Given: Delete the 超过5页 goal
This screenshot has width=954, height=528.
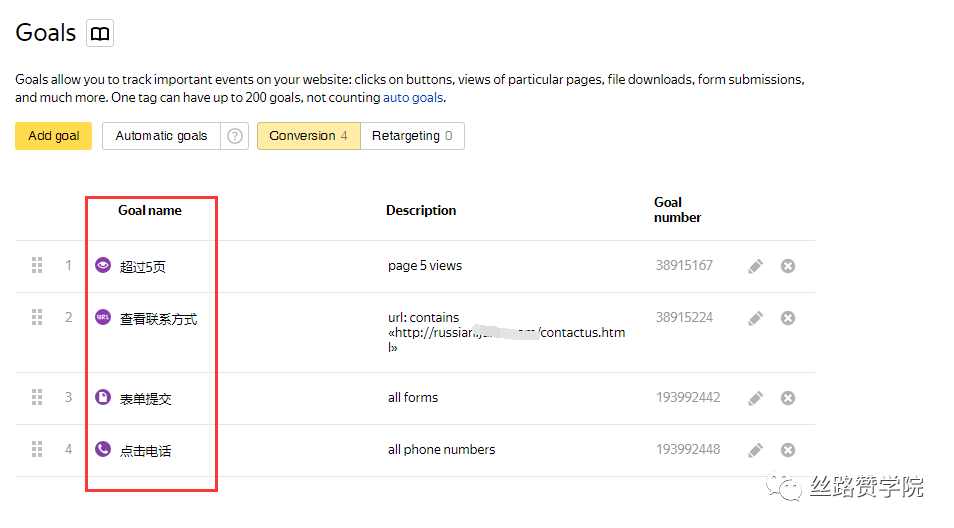Looking at the screenshot, I should [788, 266].
